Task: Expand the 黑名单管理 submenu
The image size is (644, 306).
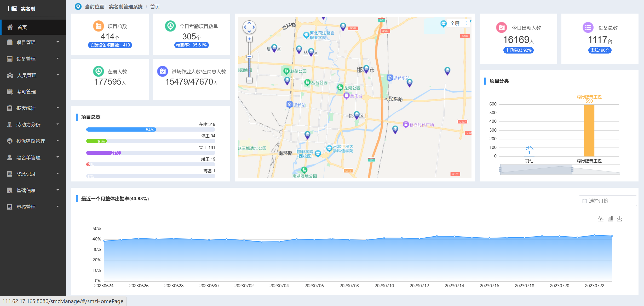Action: [x=33, y=157]
